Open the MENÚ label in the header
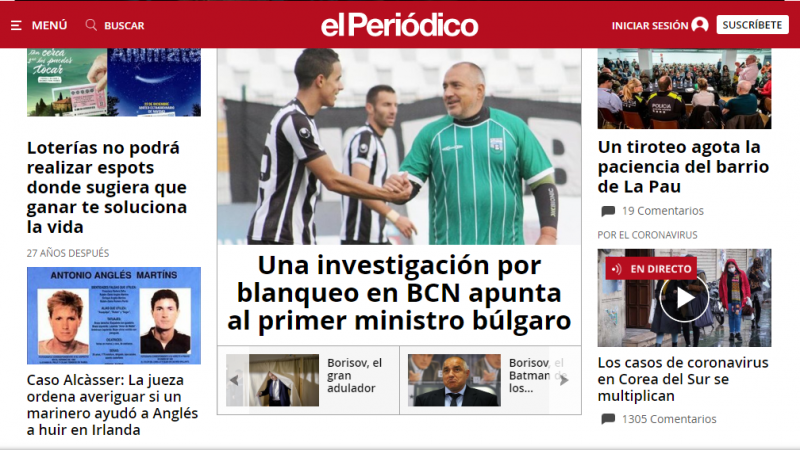Image resolution: width=800 pixels, height=450 pixels. pos(49,26)
